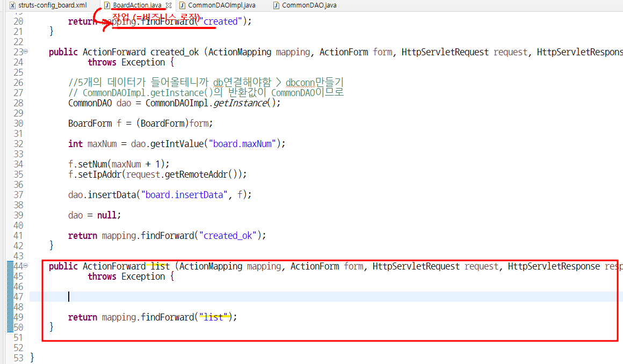Click line number 37 in the gutter
Screen dimensions: 623x364
point(18,195)
